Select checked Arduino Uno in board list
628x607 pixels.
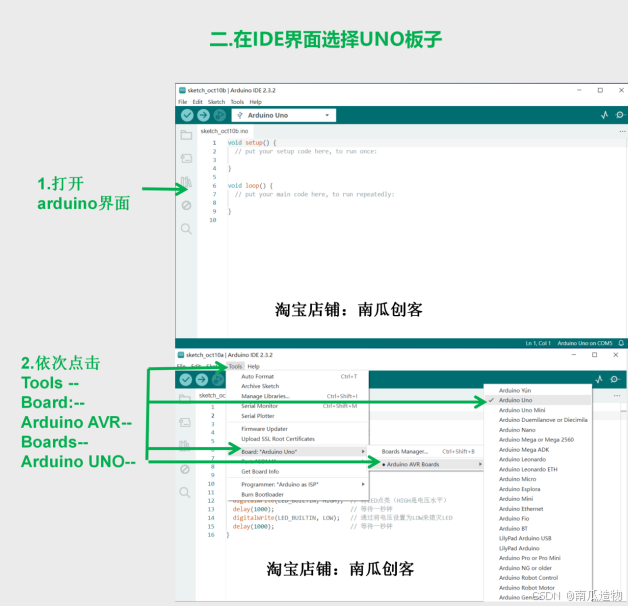pyautogui.click(x=538, y=400)
